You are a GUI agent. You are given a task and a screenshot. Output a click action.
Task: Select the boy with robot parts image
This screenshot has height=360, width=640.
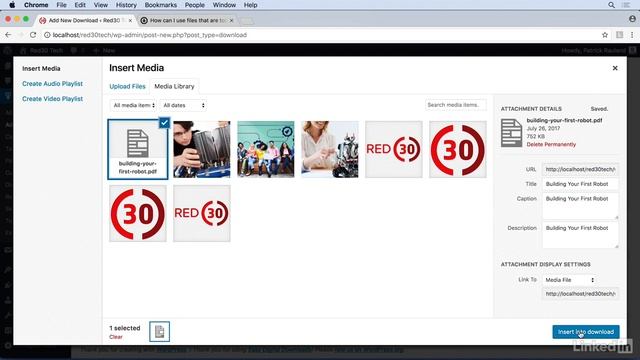[202, 149]
